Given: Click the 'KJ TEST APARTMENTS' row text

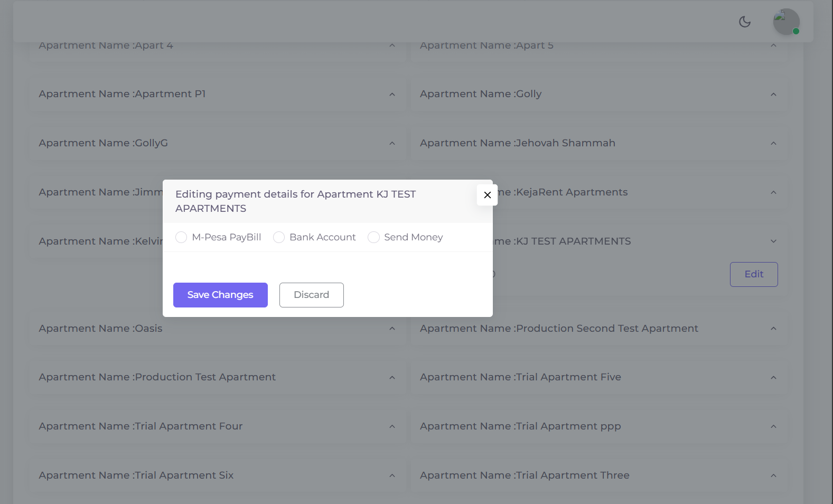Looking at the screenshot, I should tap(573, 241).
